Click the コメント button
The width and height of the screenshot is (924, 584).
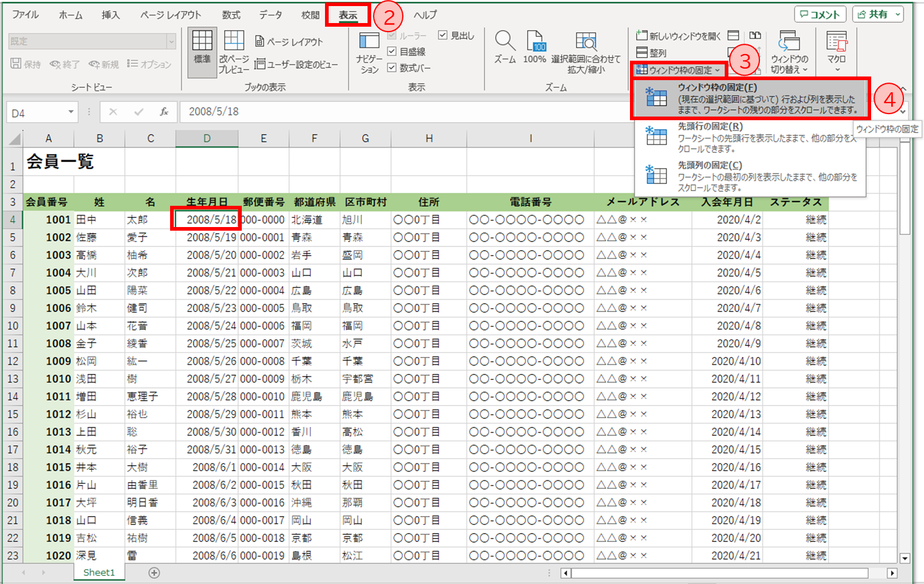(820, 14)
